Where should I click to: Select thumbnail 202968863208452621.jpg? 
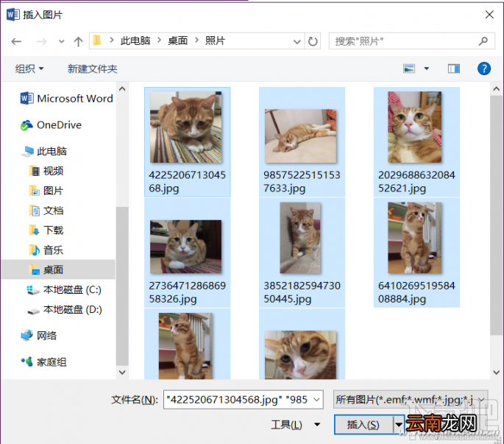point(416,141)
